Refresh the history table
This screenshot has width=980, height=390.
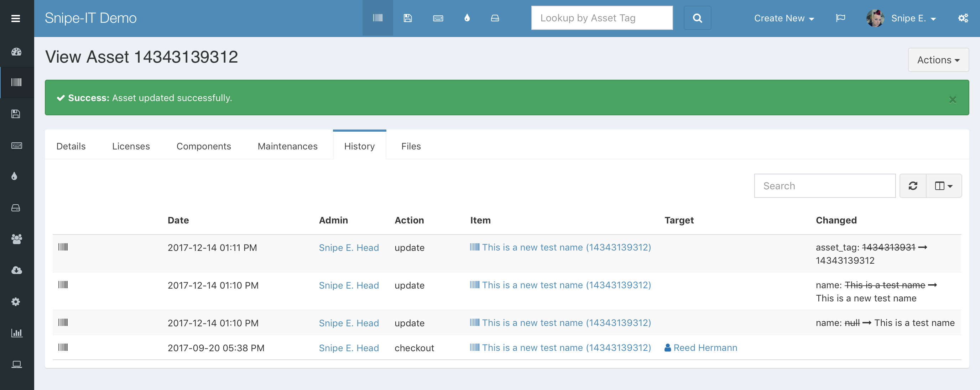coord(913,186)
